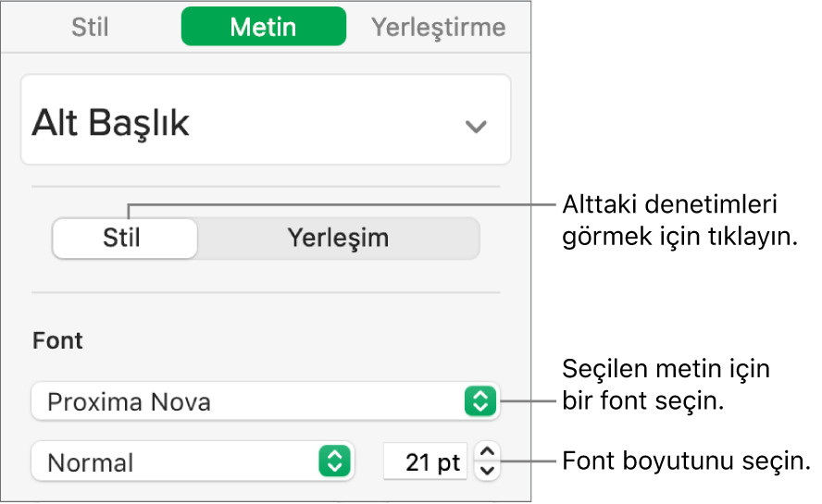Image resolution: width=822 pixels, height=504 pixels.
Task: Decrease font size with down stepper arrow
Action: pyautogui.click(x=488, y=471)
